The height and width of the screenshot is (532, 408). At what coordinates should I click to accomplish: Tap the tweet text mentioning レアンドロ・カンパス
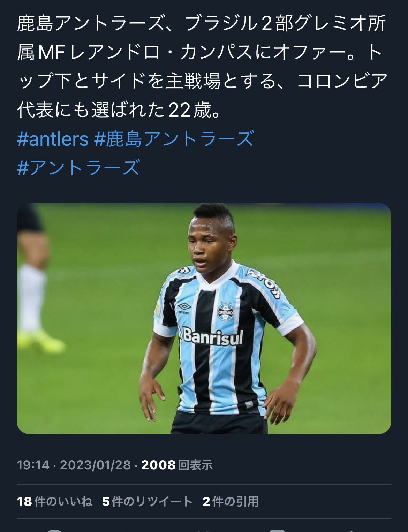coord(202,67)
